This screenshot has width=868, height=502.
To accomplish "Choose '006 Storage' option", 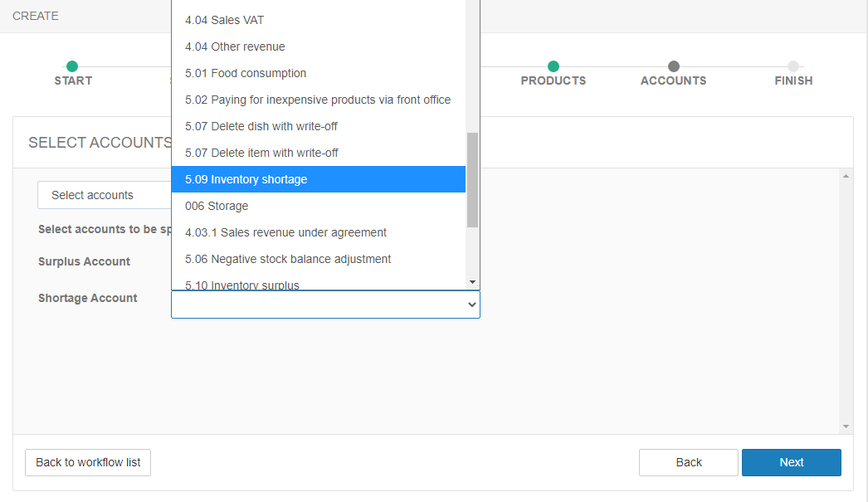I will coord(318,206).
